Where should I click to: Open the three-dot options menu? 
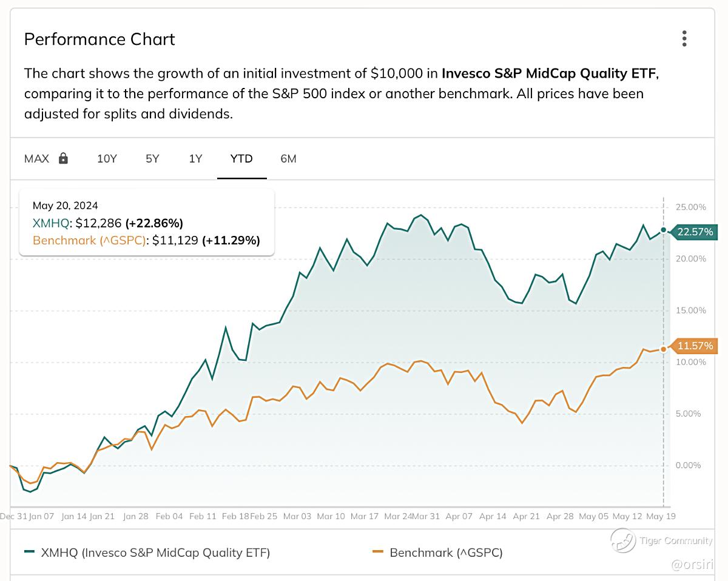pyautogui.click(x=684, y=39)
